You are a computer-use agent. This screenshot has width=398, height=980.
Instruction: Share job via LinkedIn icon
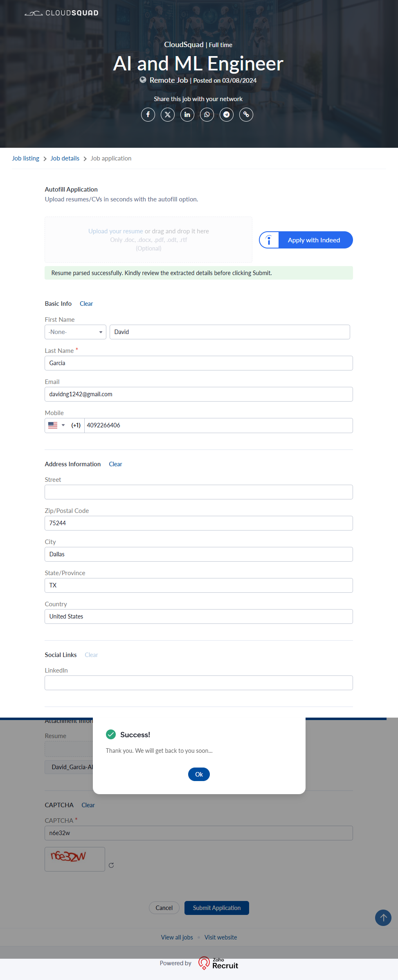187,115
